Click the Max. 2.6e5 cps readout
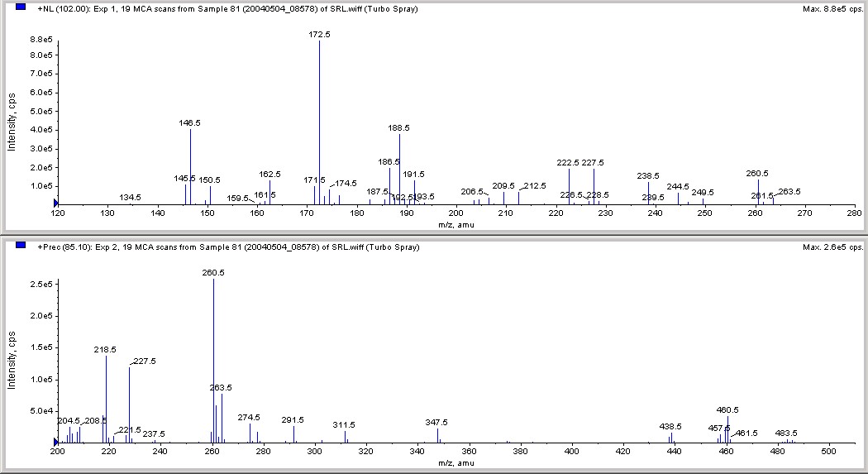This screenshot has height=474, width=868. point(832,247)
